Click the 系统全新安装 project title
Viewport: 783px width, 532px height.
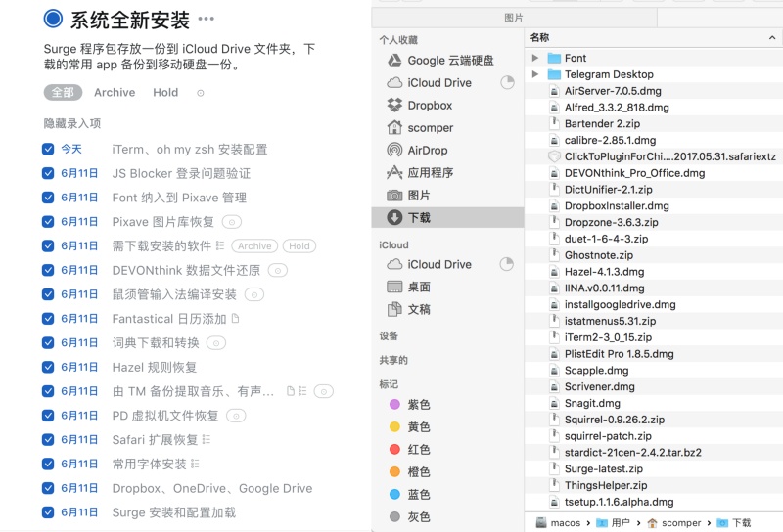click(x=130, y=20)
